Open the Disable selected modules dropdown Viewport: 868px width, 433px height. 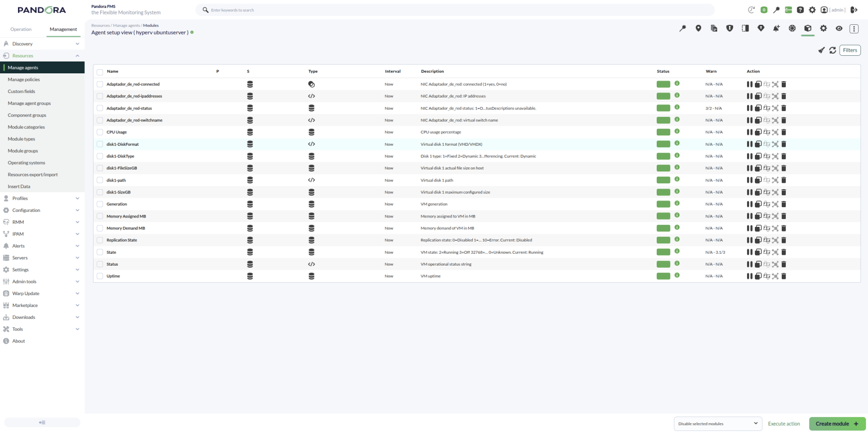[x=718, y=424]
